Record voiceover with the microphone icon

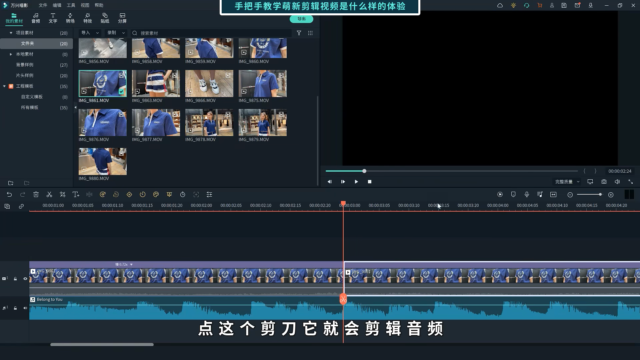pos(527,195)
